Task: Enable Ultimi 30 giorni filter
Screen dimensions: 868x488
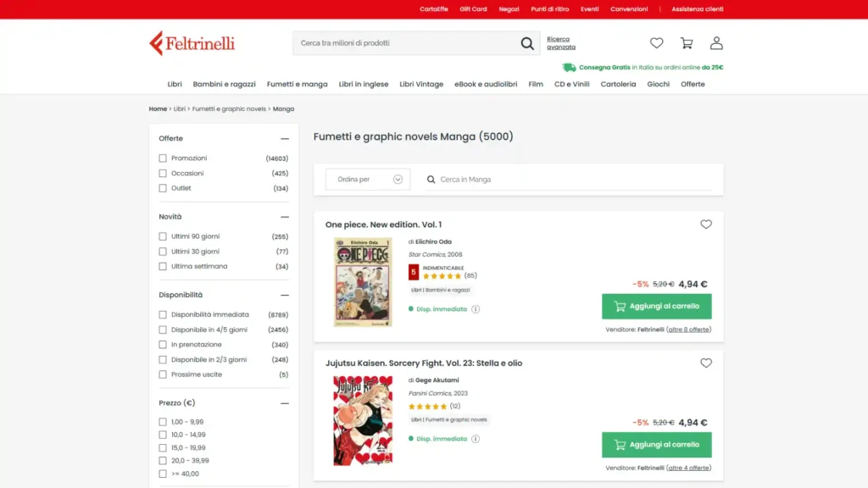Action: click(163, 251)
